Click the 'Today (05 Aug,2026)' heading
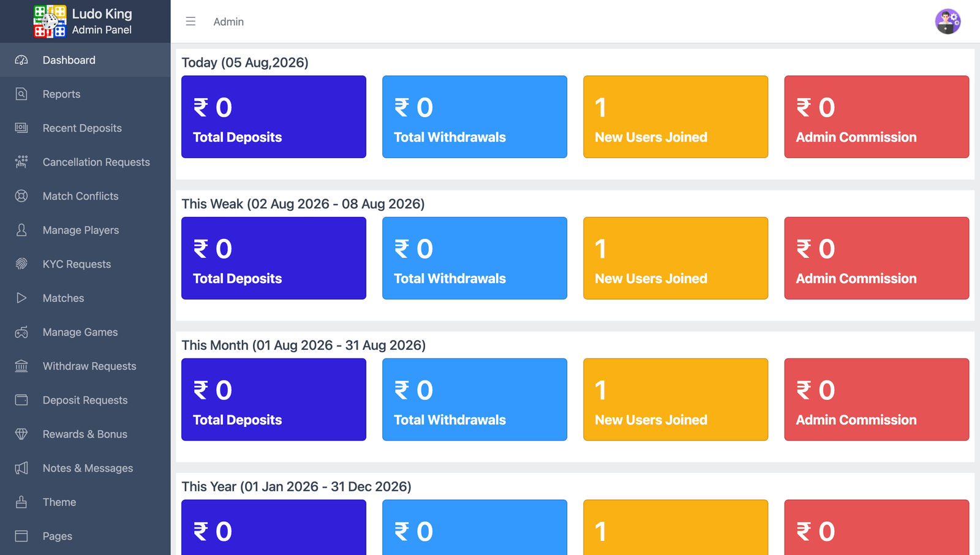Image resolution: width=980 pixels, height=555 pixels. (x=245, y=62)
